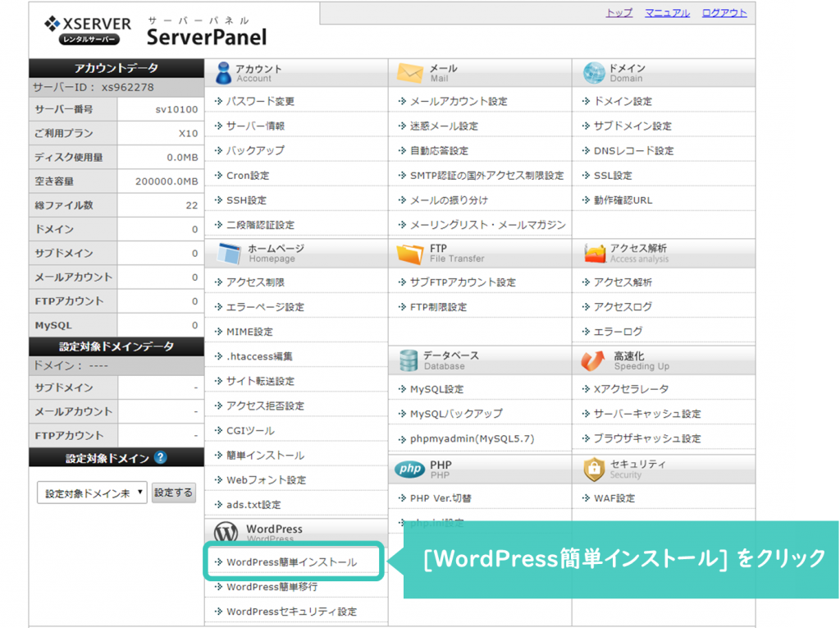The height and width of the screenshot is (628, 840).
Task: Open PHP Ver.切替
Action: pos(441,498)
